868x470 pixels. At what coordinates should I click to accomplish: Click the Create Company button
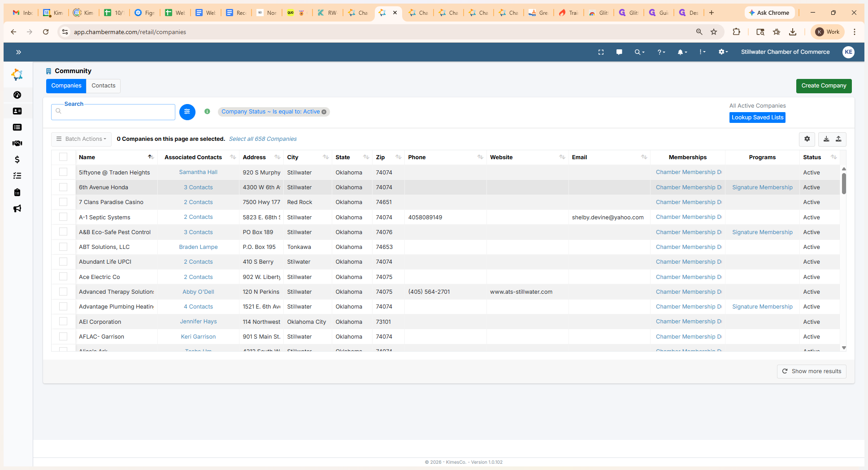tap(824, 86)
